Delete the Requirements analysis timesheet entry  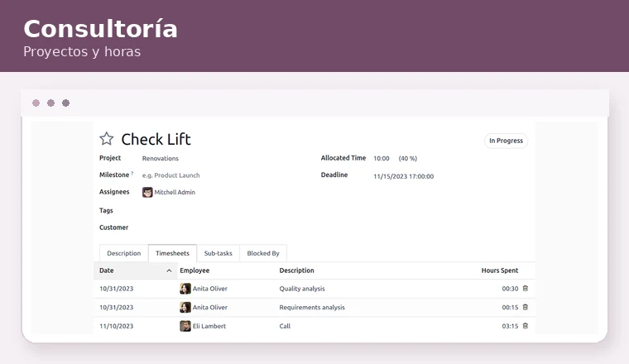(525, 307)
